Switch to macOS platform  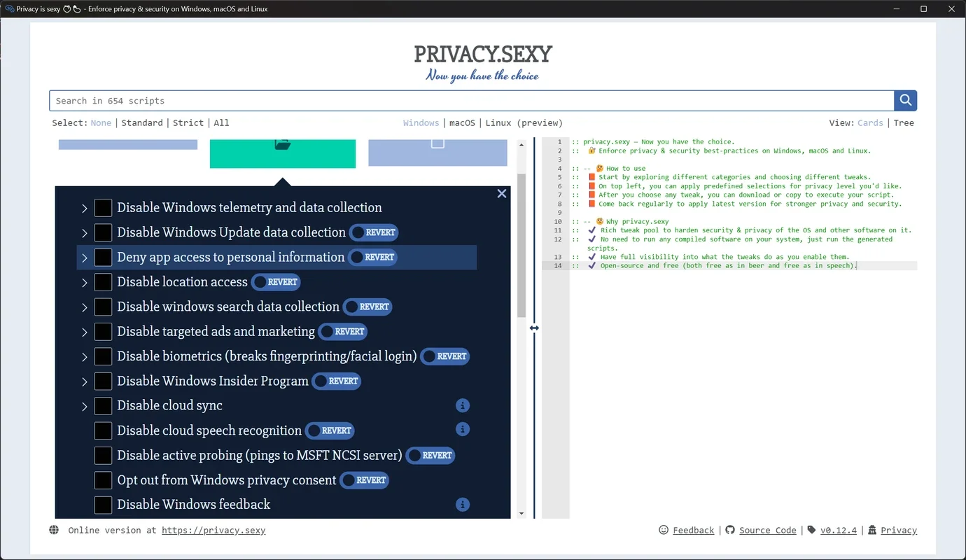tap(462, 122)
